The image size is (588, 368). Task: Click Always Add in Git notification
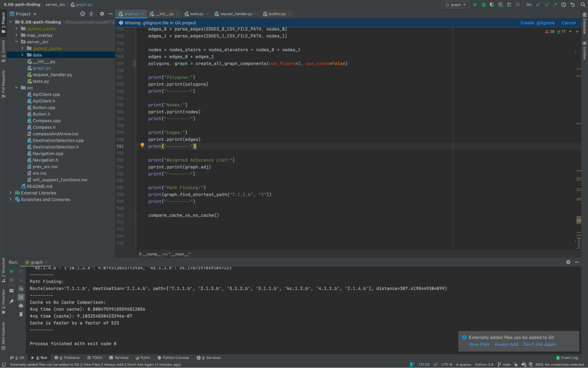click(506, 344)
